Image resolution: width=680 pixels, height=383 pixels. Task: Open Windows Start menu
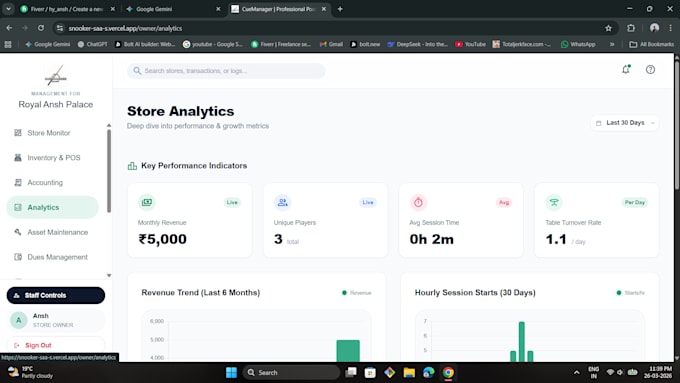point(232,373)
